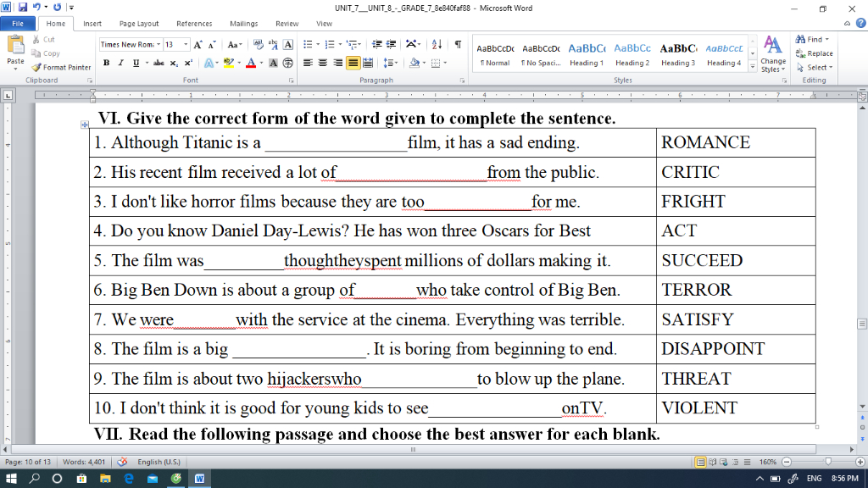Click the Paste button in Clipboard group
This screenshot has height=488, width=868.
(15, 53)
